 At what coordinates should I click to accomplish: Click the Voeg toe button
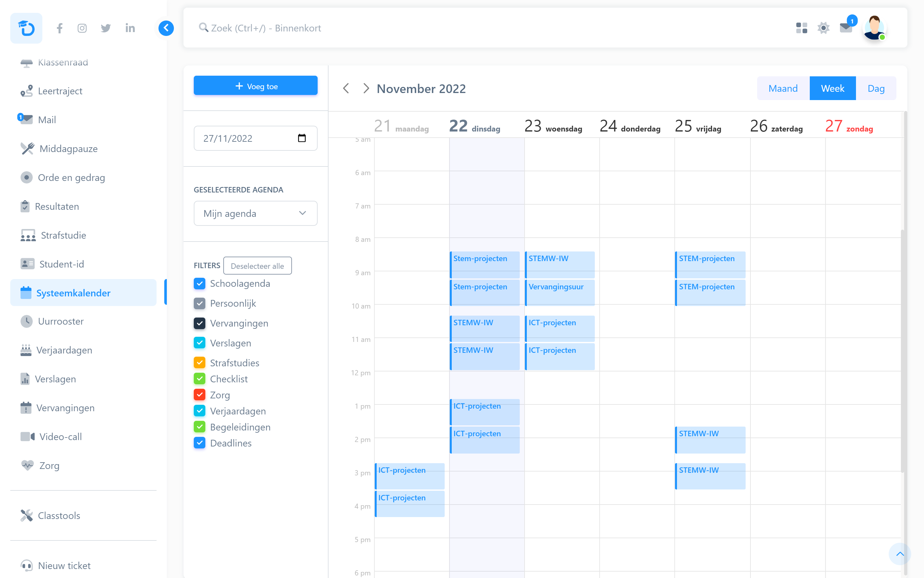[255, 86]
